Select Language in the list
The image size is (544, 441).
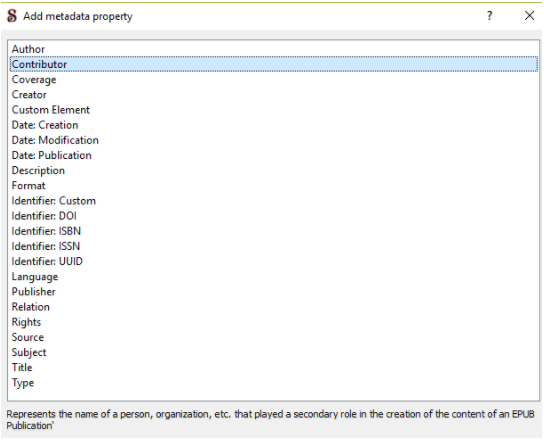(x=274, y=277)
